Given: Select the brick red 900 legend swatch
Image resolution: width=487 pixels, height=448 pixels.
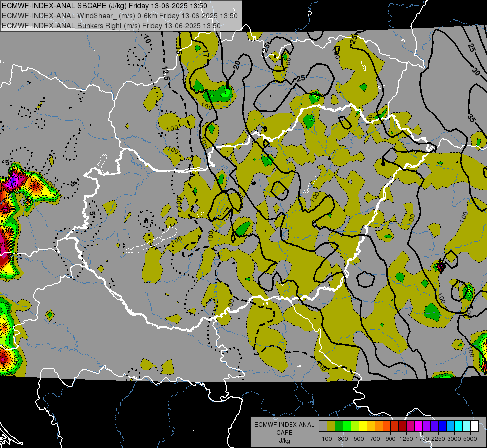Looking at the screenshot, I should [x=395, y=426].
